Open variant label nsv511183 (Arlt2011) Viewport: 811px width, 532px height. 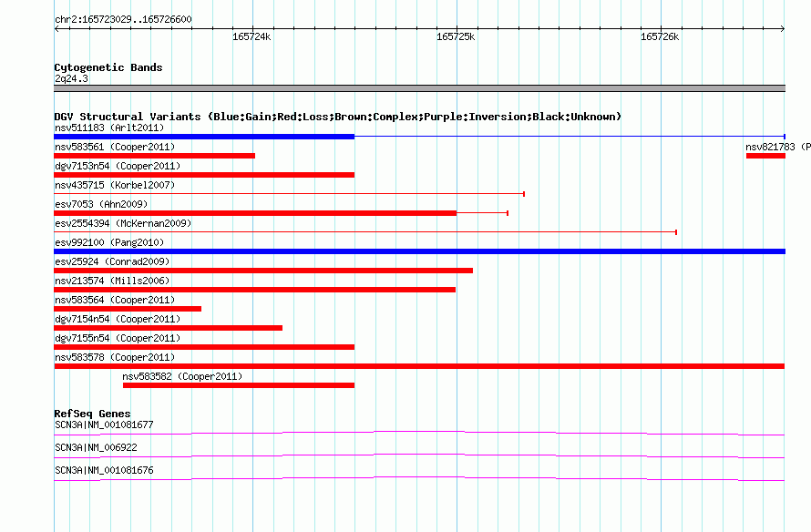tap(109, 128)
